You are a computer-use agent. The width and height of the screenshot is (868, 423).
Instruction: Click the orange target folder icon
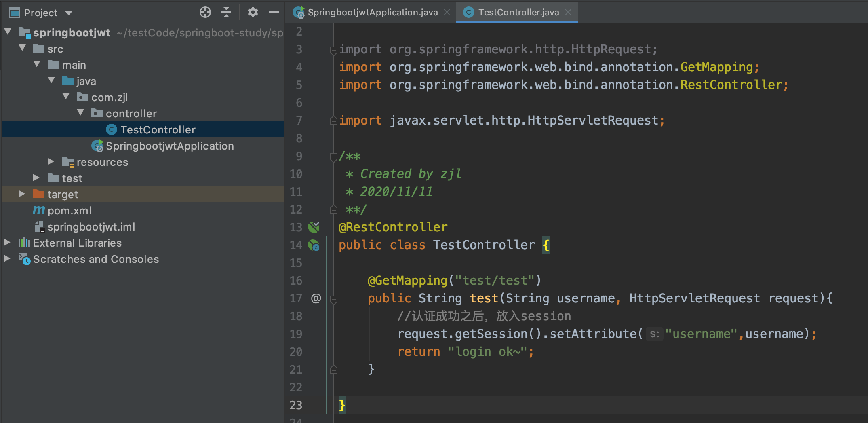point(38,194)
